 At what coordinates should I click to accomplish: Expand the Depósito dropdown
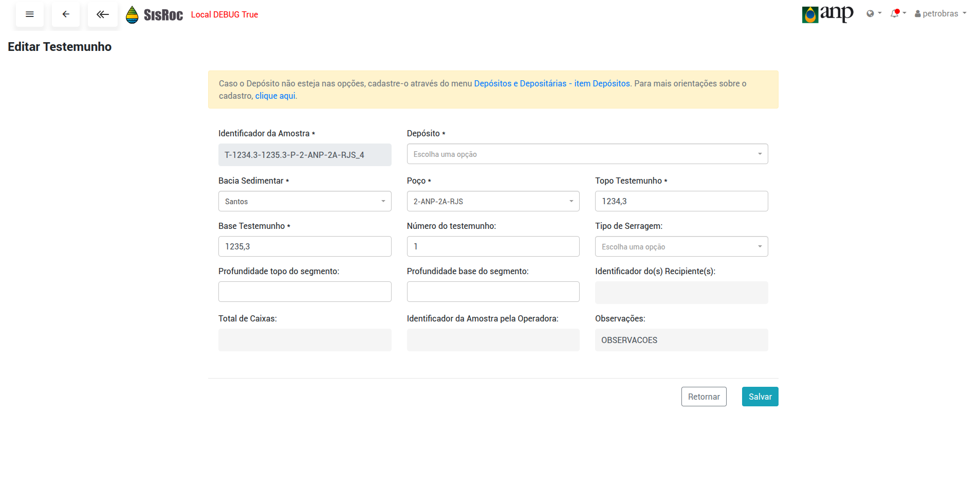click(587, 154)
